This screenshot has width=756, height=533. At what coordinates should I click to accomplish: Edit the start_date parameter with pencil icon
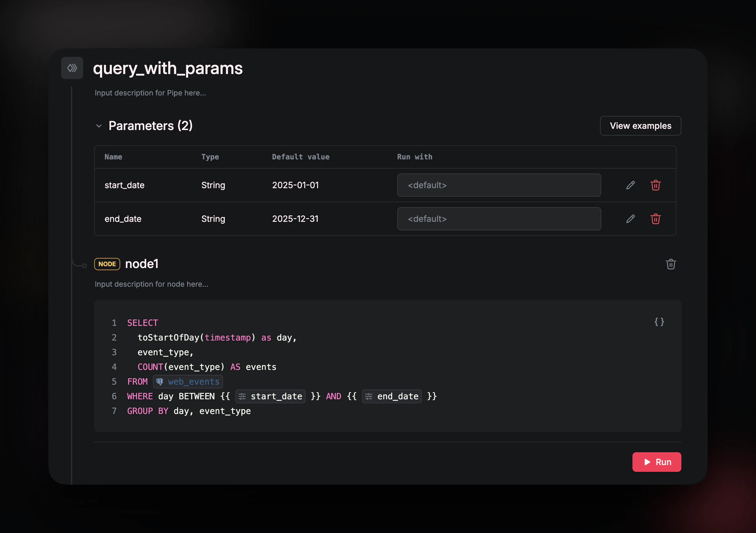630,185
